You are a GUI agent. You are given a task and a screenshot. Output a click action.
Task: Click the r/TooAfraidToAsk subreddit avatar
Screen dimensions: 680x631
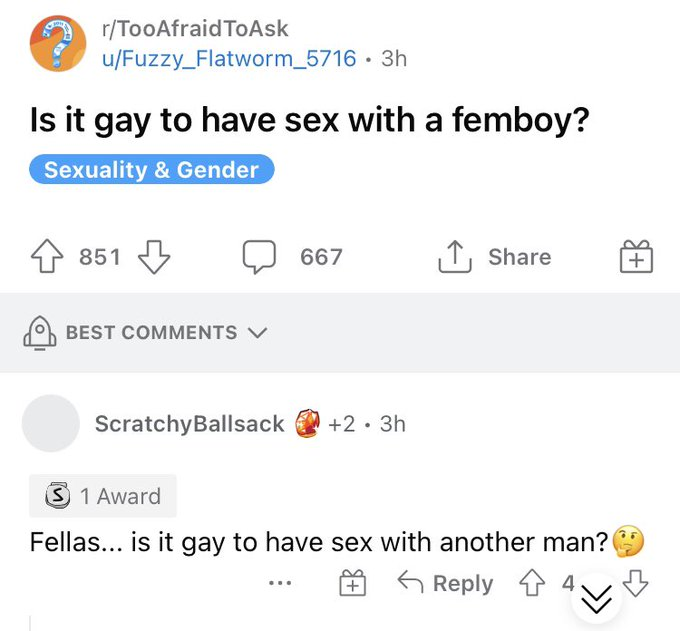[58, 43]
